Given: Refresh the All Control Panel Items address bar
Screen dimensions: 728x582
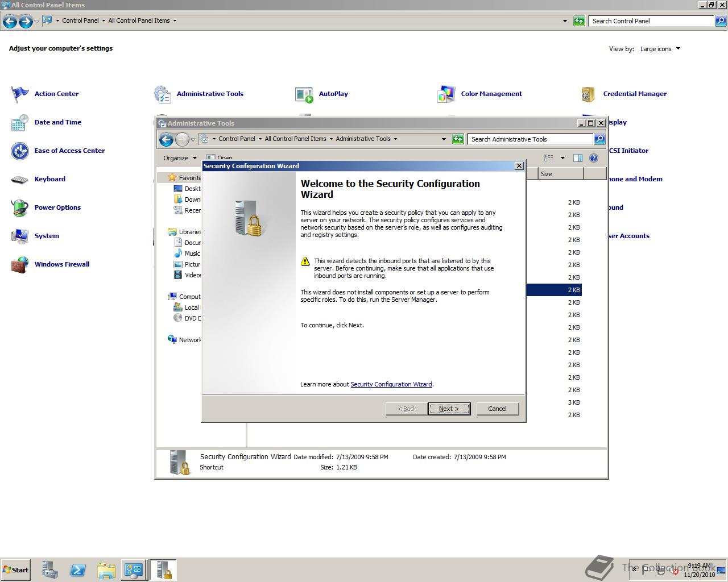Looking at the screenshot, I should 579,21.
